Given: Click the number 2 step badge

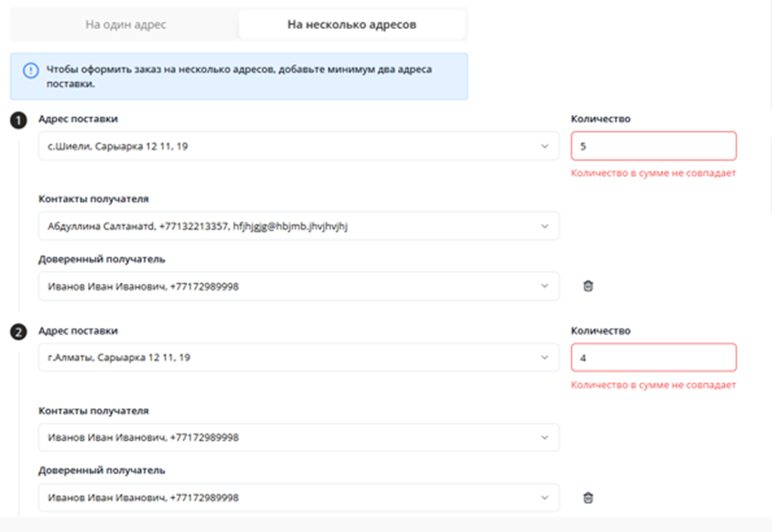Looking at the screenshot, I should pyautogui.click(x=18, y=332).
